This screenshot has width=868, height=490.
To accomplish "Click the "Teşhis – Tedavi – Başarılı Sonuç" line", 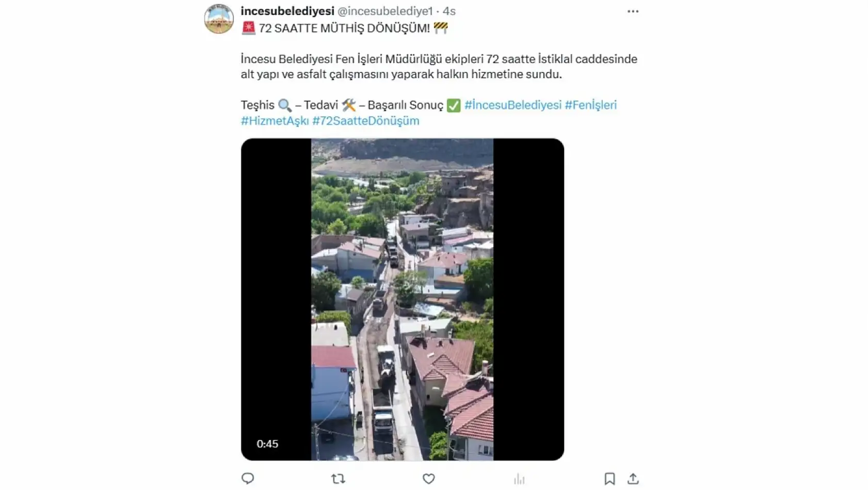I will [342, 105].
